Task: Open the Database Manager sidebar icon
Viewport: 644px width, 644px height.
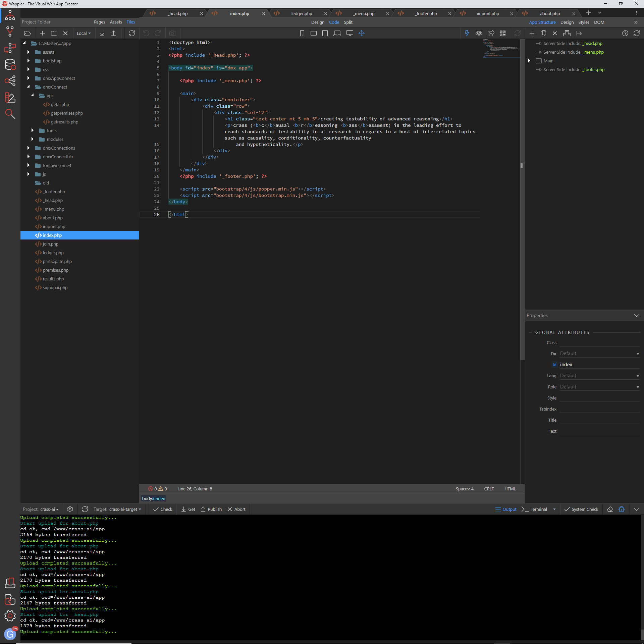Action: click(10, 64)
